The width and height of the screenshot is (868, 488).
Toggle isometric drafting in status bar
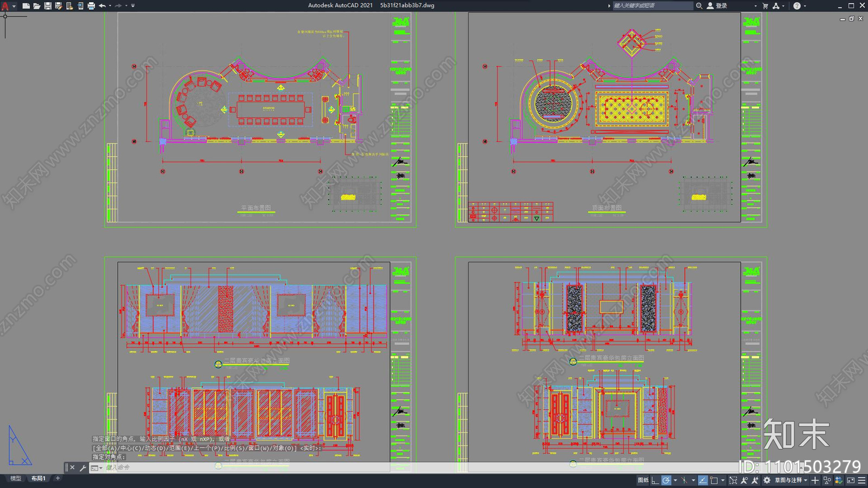[x=685, y=480]
